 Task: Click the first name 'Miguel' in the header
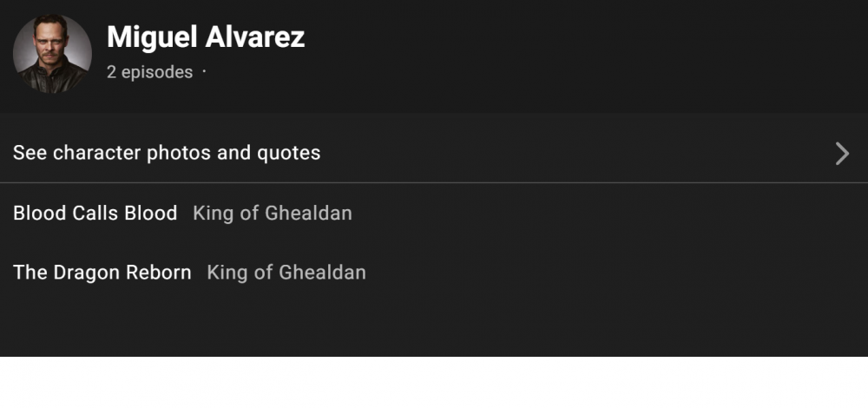coord(151,37)
